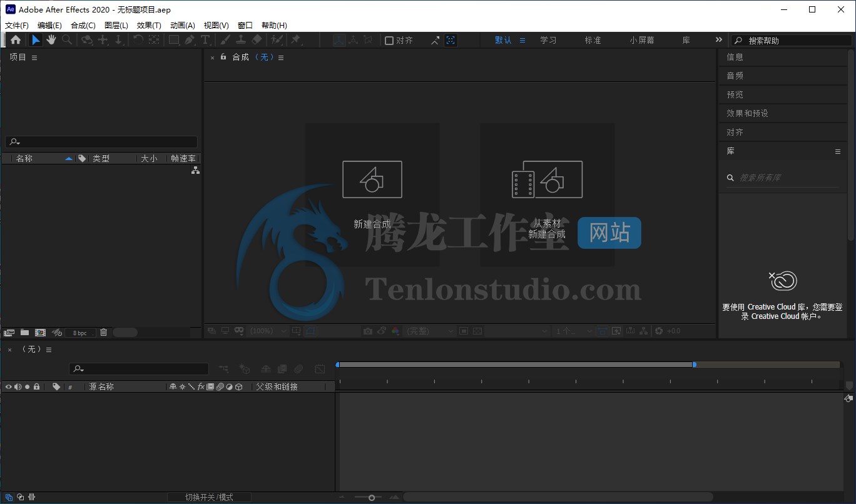856x504 pixels.
Task: Toggle the lock column header in timeline
Action: coord(36,387)
